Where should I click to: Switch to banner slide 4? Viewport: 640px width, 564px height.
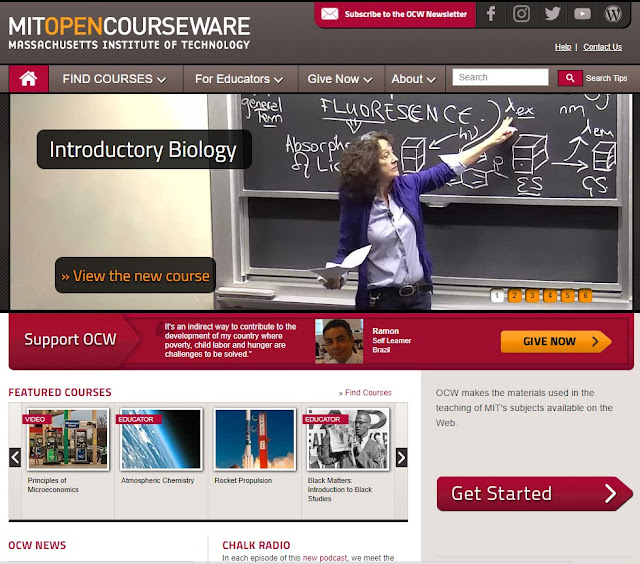pos(550,295)
